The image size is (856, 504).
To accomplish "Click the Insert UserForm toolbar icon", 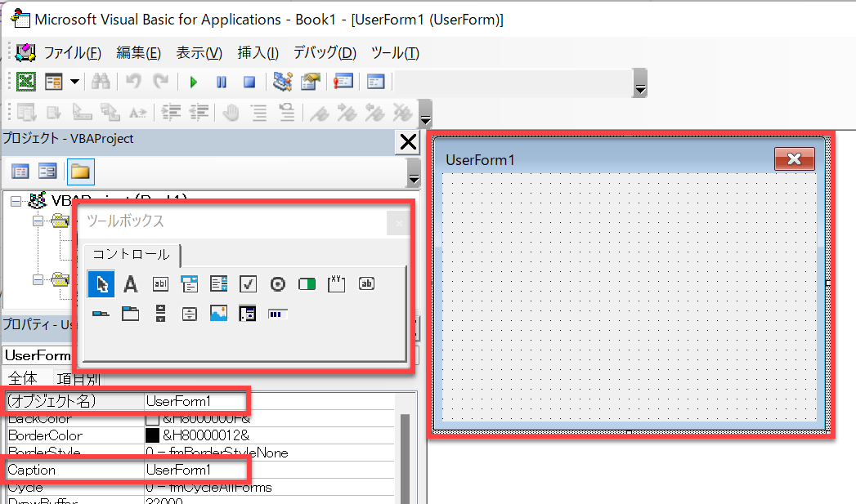I will (54, 82).
